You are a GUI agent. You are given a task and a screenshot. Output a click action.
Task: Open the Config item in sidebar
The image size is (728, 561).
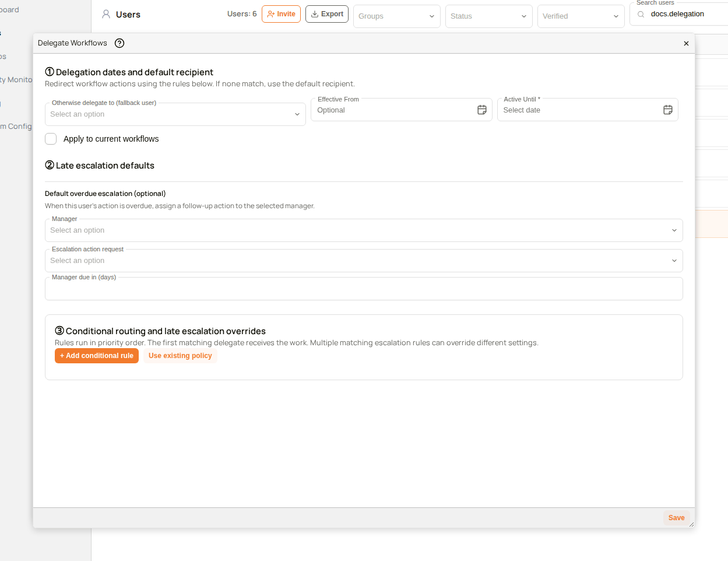(x=16, y=126)
